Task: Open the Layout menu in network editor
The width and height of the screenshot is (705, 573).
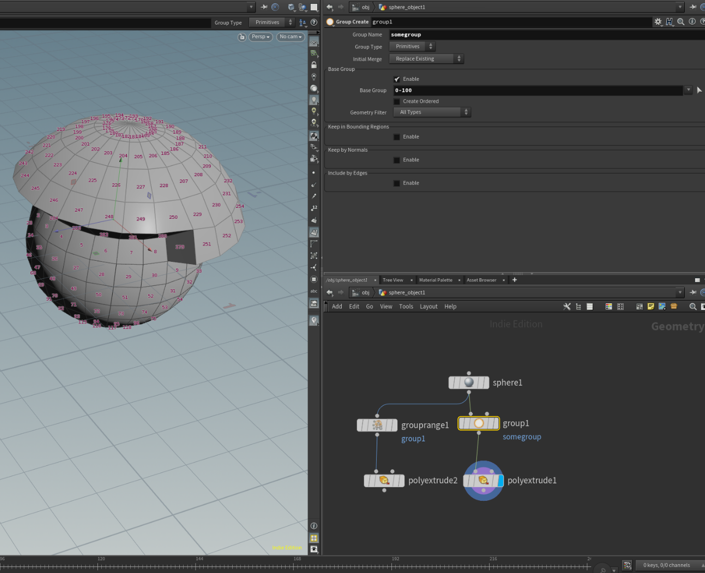Action: click(x=428, y=307)
